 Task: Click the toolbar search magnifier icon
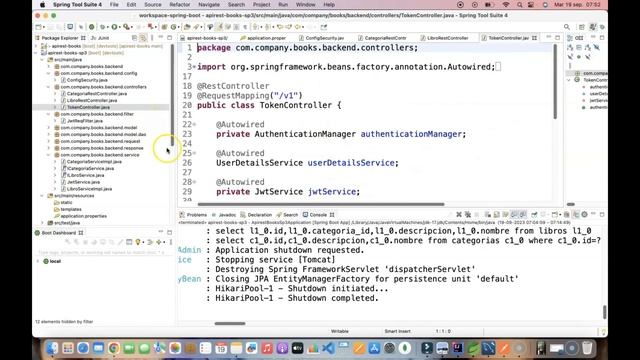(567, 27)
